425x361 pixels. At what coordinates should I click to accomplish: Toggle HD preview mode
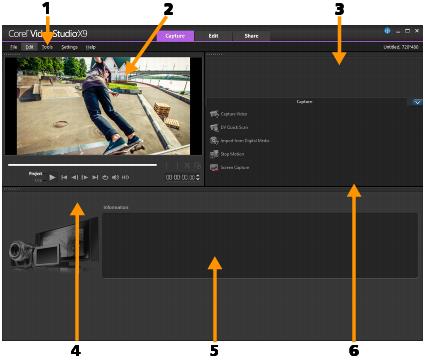[125, 177]
